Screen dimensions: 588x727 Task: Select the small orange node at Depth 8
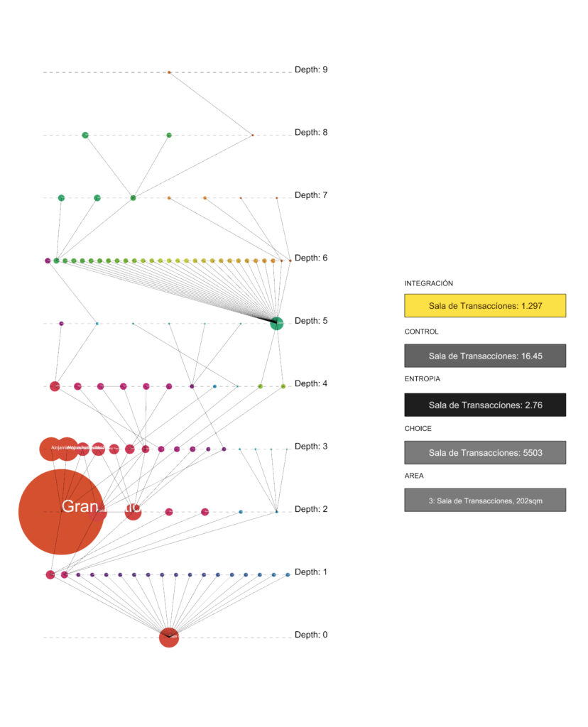[x=253, y=135]
